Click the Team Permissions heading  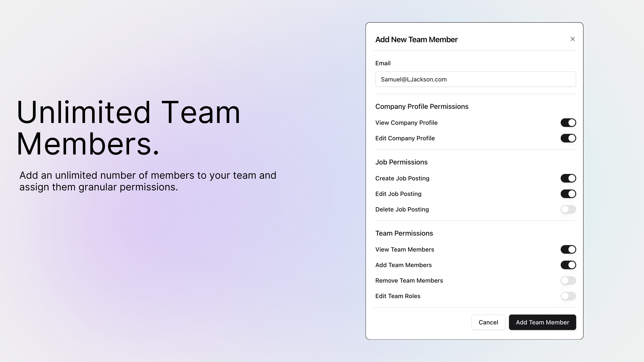click(x=404, y=233)
